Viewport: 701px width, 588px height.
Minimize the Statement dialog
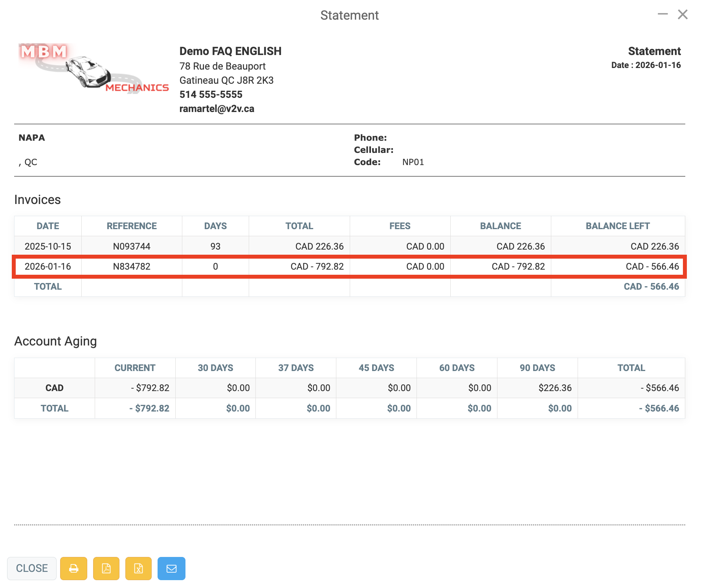coord(662,15)
